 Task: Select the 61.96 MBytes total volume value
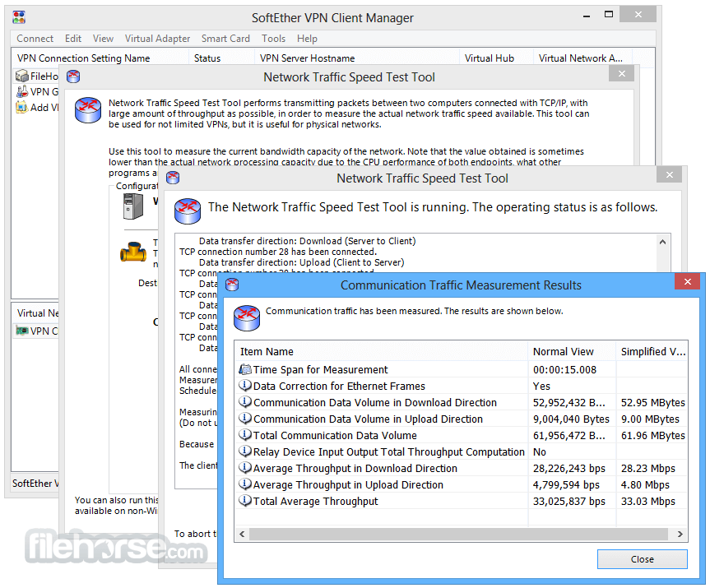pyautogui.click(x=653, y=435)
